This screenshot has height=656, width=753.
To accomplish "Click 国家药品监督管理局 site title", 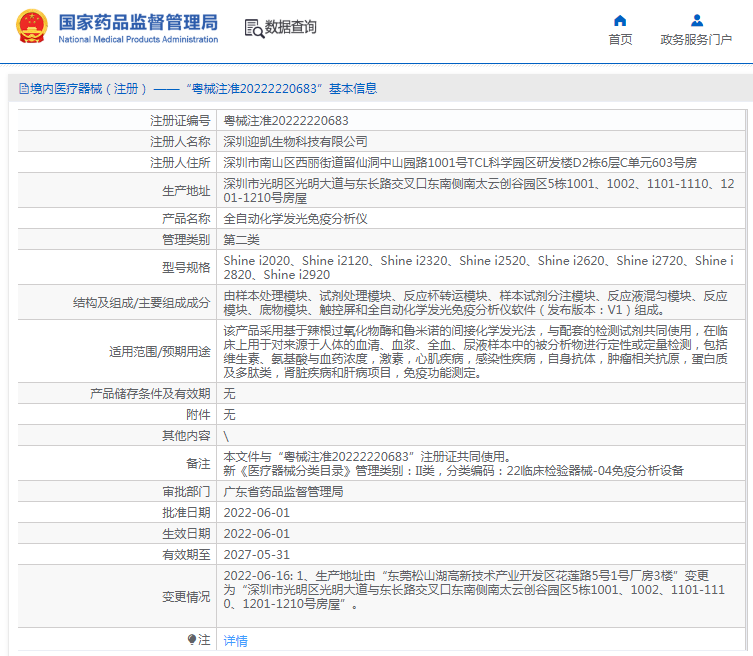I will click(x=138, y=22).
